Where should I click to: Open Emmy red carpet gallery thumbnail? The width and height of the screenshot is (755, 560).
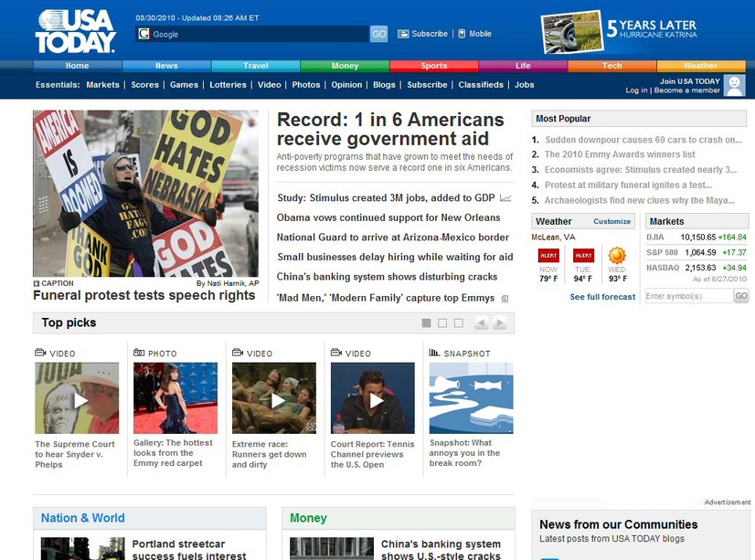(175, 398)
